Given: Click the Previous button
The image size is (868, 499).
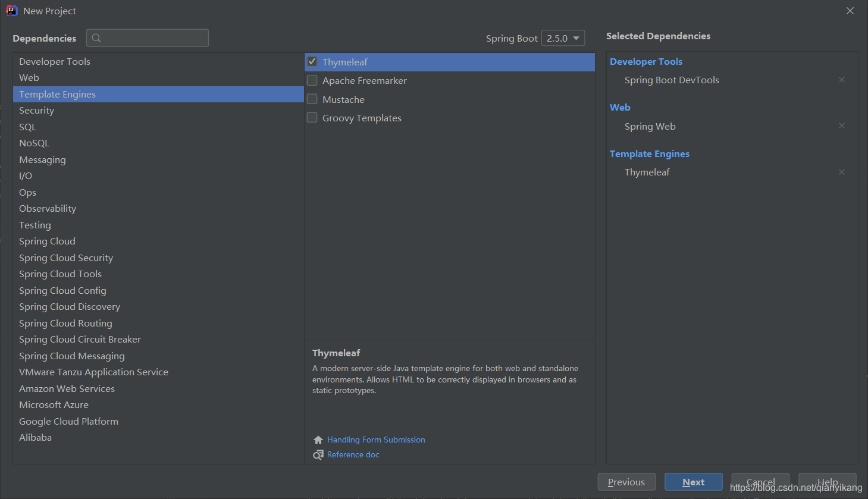Looking at the screenshot, I should [x=626, y=482].
